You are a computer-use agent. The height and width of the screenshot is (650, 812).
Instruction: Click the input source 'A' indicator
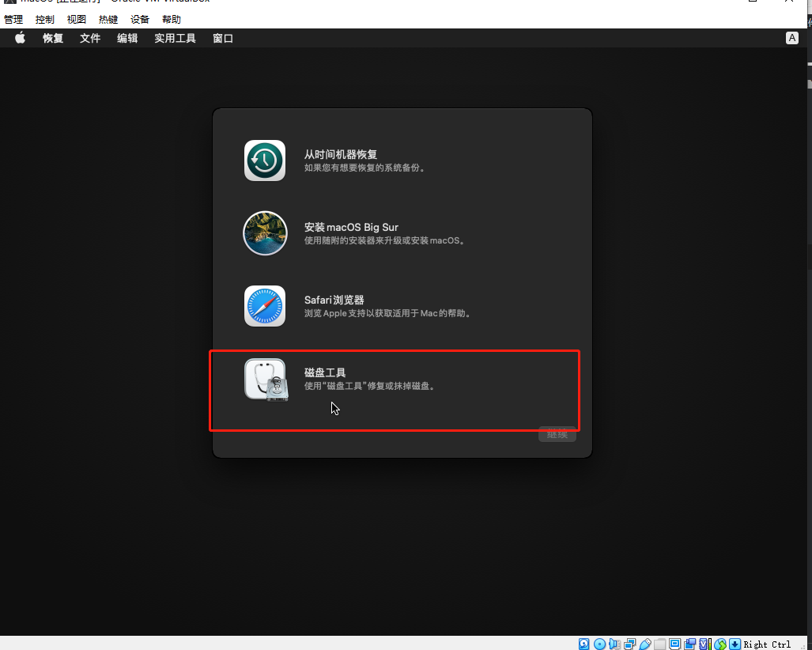pyautogui.click(x=792, y=38)
